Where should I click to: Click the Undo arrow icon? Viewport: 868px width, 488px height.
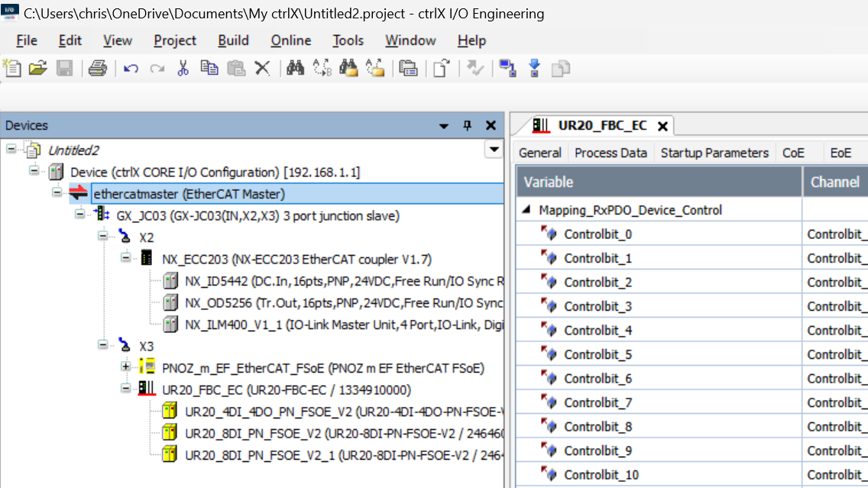click(x=131, y=69)
